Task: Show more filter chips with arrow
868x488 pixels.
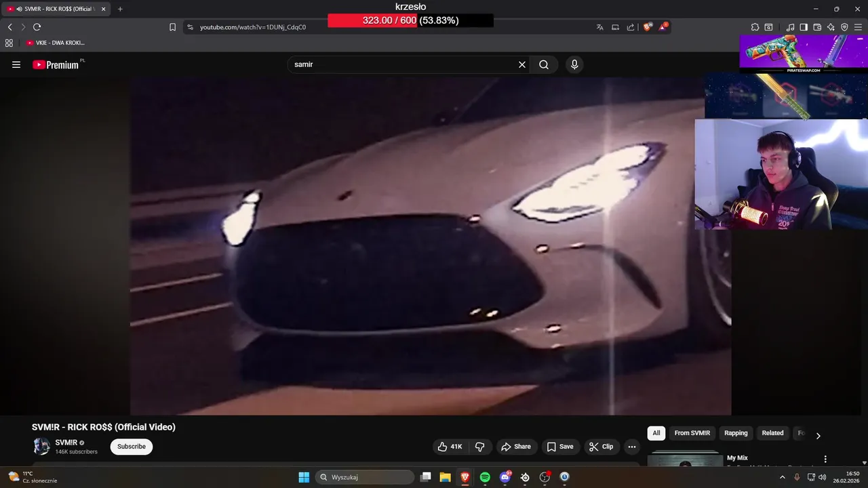Action: [x=818, y=436]
